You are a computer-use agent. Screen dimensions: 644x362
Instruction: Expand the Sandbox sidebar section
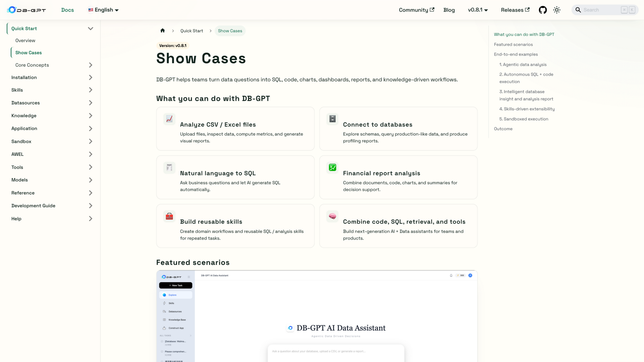pos(90,141)
